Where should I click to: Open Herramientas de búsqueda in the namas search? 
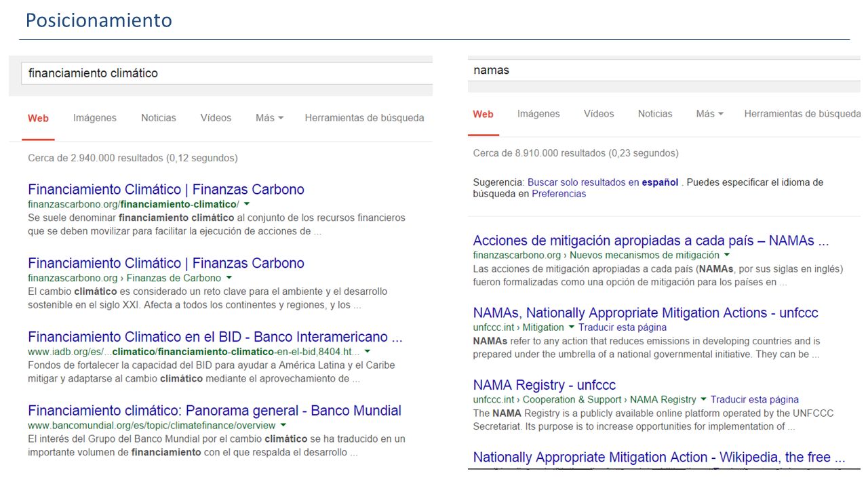(x=802, y=114)
